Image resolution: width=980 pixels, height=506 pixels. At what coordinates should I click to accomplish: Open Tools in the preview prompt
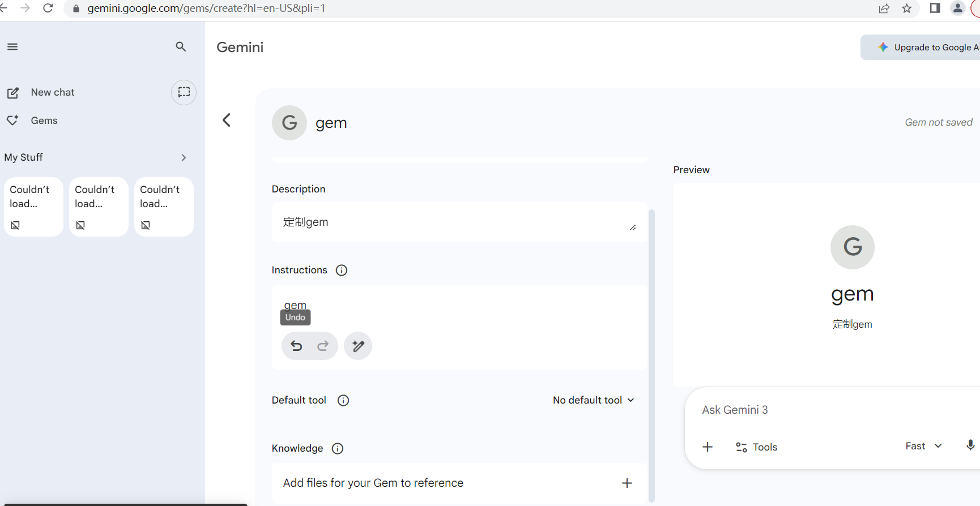756,447
